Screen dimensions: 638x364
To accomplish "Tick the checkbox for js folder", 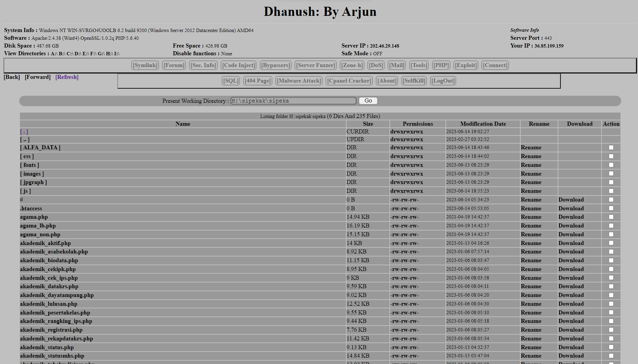I will point(611,191).
